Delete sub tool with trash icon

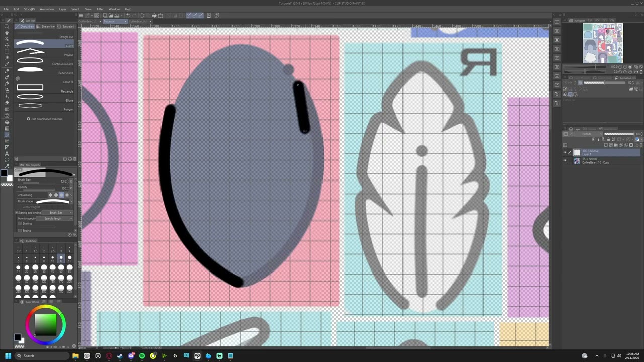(74, 159)
